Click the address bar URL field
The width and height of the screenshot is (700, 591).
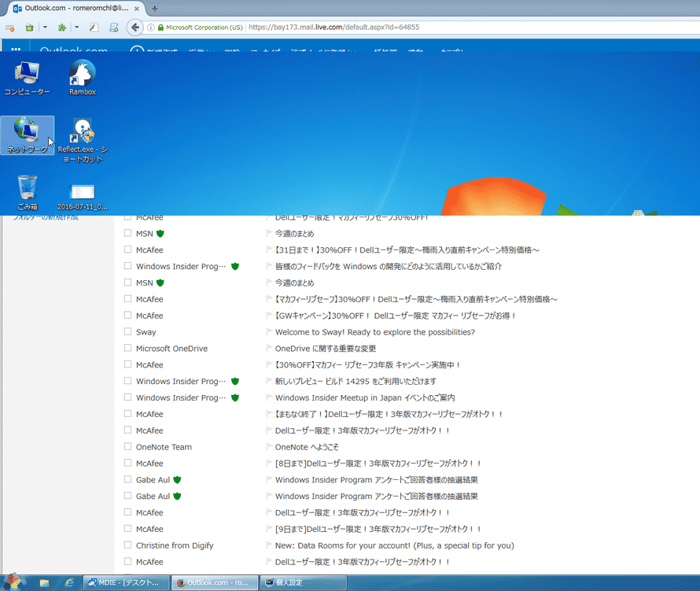473,28
